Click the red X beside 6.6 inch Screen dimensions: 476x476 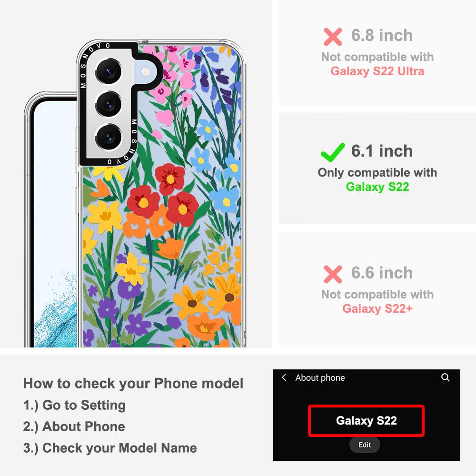coord(333,274)
